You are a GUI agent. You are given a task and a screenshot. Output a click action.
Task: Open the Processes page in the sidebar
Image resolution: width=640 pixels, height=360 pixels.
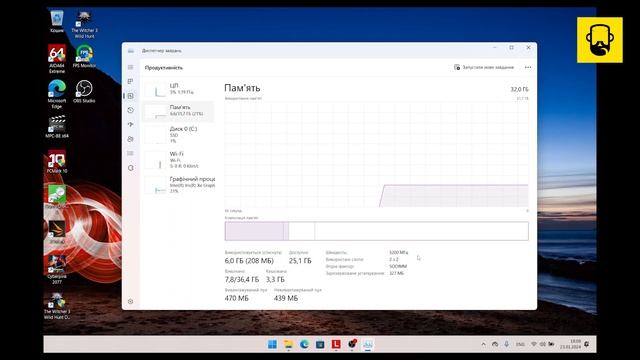tap(131, 82)
